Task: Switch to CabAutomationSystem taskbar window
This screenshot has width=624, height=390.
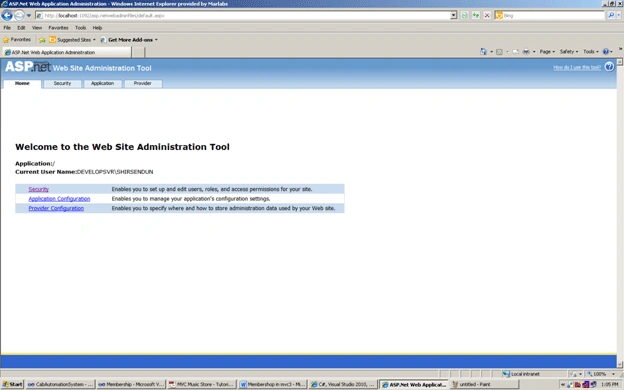Action: click(x=60, y=384)
